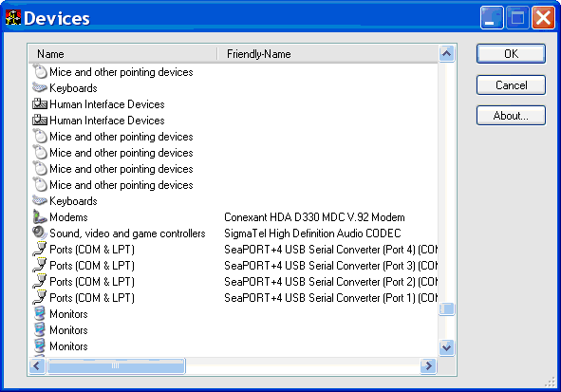Select the Conexant HDA D330 Modem entry
The height and width of the screenshot is (392, 561).
point(233,217)
